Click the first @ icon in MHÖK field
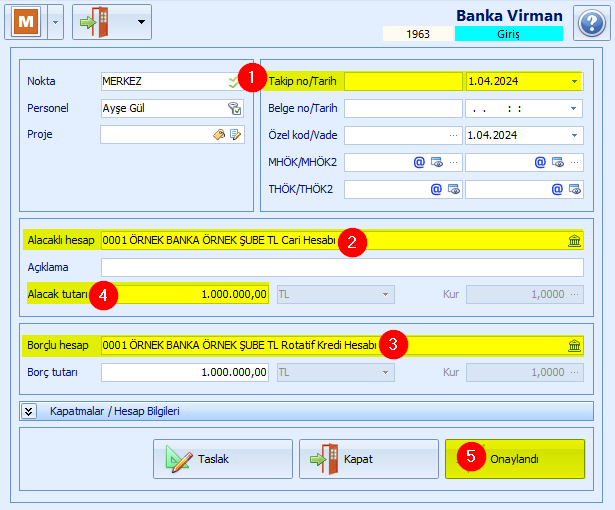The width and height of the screenshot is (615, 510). click(x=419, y=162)
